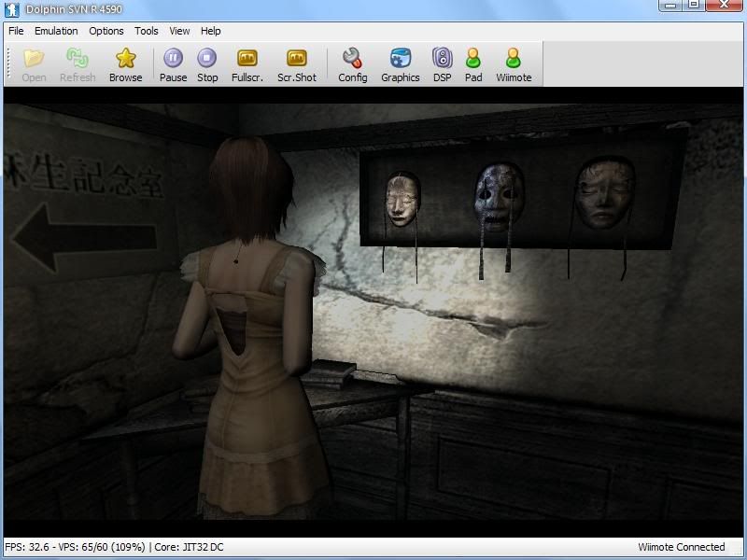Click the FPS and VPS status text
The width and height of the screenshot is (747, 560).
coord(114,547)
